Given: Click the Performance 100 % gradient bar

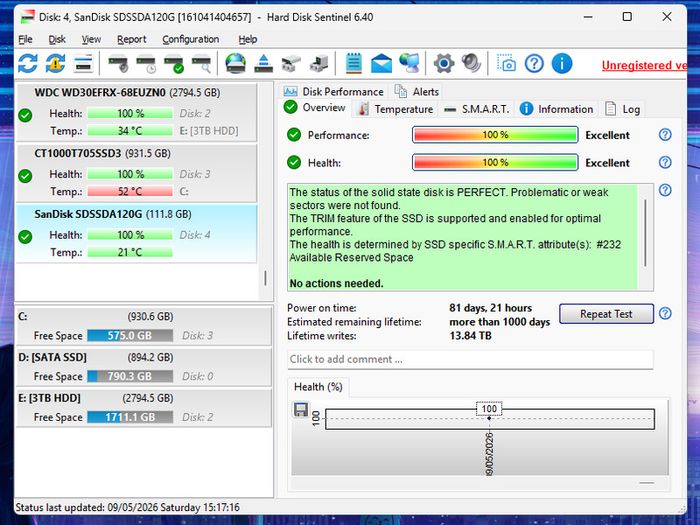Looking at the screenshot, I should (495, 135).
